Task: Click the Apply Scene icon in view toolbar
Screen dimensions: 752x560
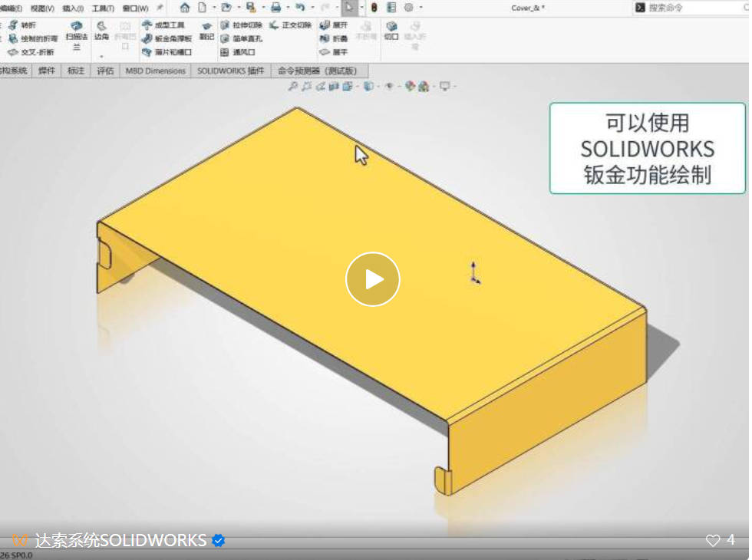Action: click(424, 86)
